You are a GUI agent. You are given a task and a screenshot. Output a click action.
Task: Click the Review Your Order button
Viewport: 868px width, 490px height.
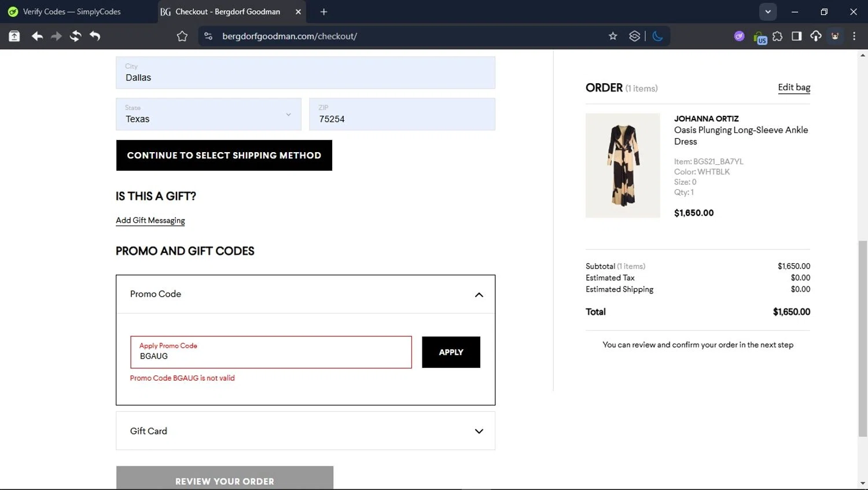coord(225,478)
